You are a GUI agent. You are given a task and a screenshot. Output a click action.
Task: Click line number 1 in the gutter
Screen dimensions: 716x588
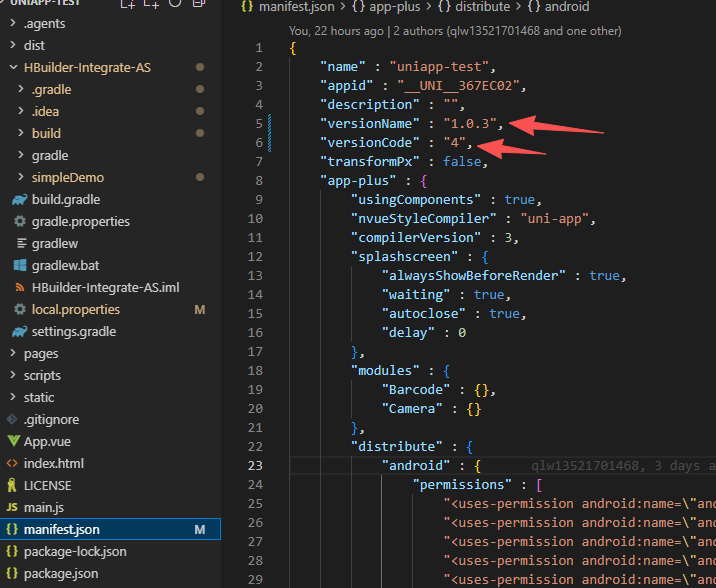coord(259,47)
